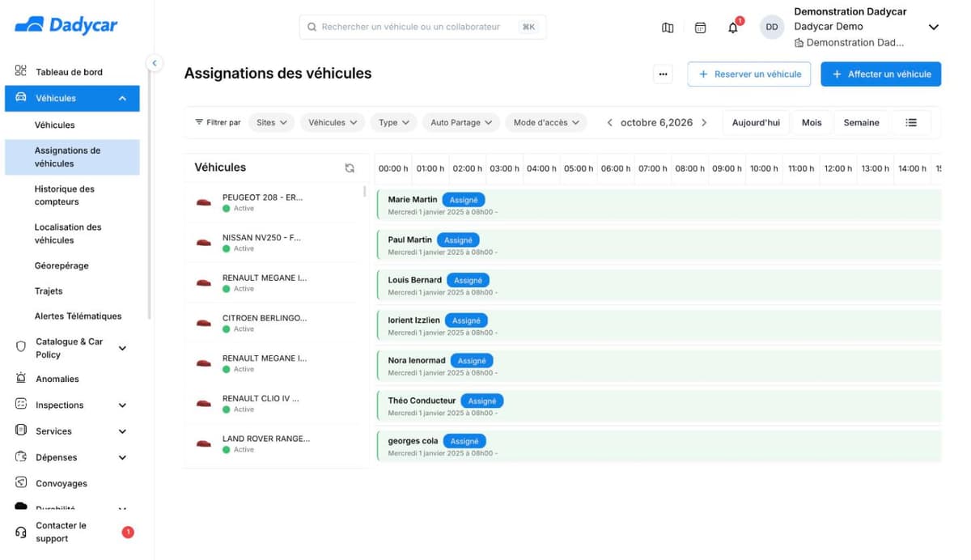Viewport: 971px width, 560px height.
Task: Select RENAULT CLIO IV vehicle row
Action: pos(271,403)
